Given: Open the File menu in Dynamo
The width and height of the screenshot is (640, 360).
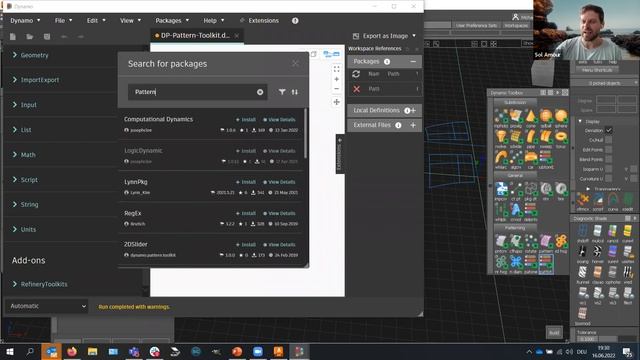Looking at the screenshot, I should (63, 20).
